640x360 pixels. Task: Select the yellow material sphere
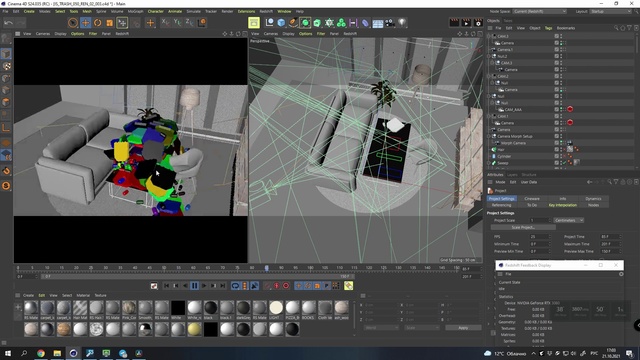194,329
